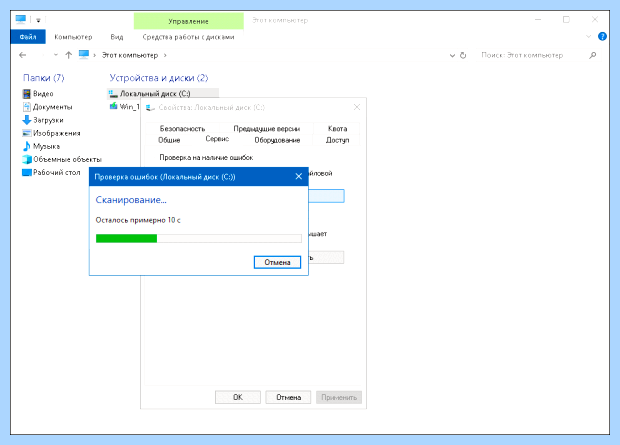This screenshot has height=445, width=620.
Task: Expand the chevron after Этот компьютер in the address bar
Action: coord(165,55)
